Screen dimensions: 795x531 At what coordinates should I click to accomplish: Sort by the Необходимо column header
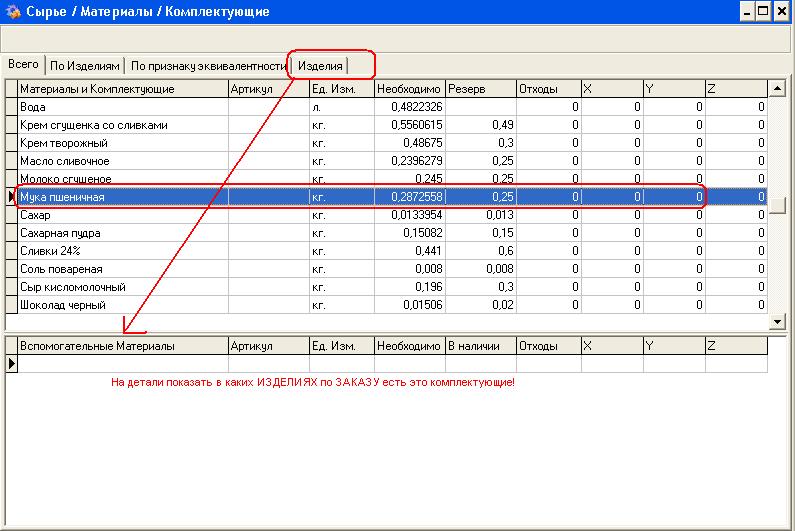tap(409, 89)
